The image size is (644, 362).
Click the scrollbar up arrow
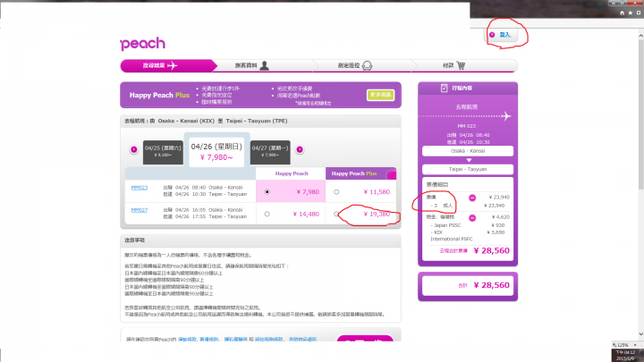point(640,36)
